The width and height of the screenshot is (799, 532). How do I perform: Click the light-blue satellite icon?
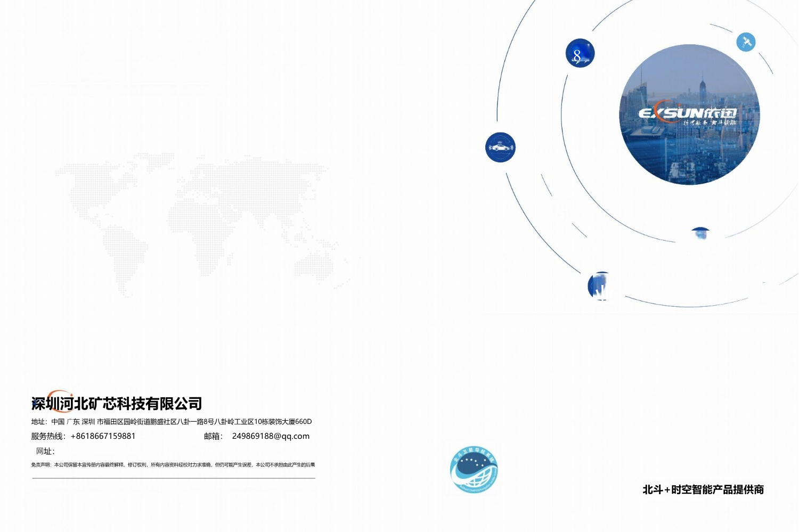coord(746,42)
